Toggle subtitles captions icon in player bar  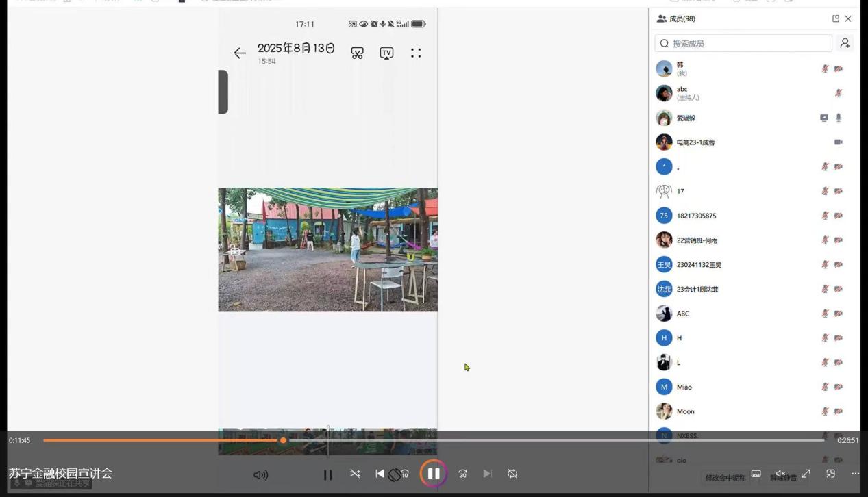tap(756, 474)
